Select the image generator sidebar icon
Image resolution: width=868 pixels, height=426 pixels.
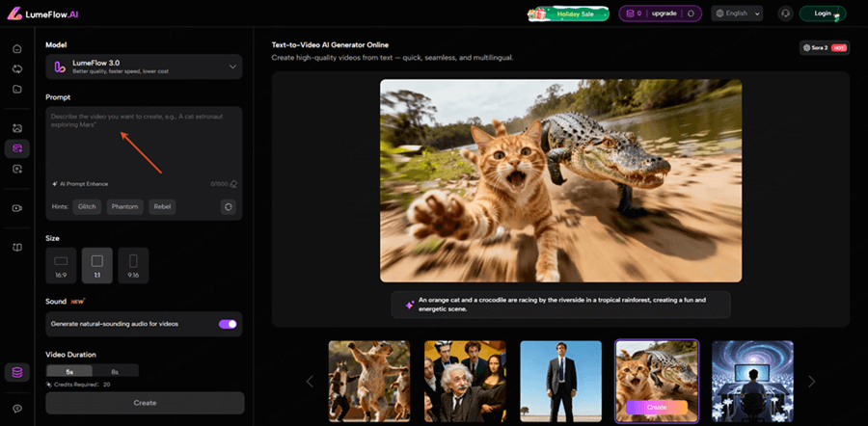pos(17,128)
